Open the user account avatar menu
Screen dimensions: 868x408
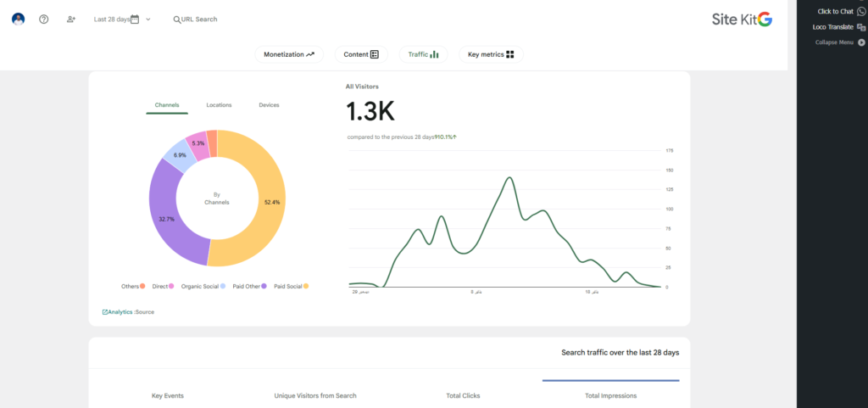click(x=18, y=19)
